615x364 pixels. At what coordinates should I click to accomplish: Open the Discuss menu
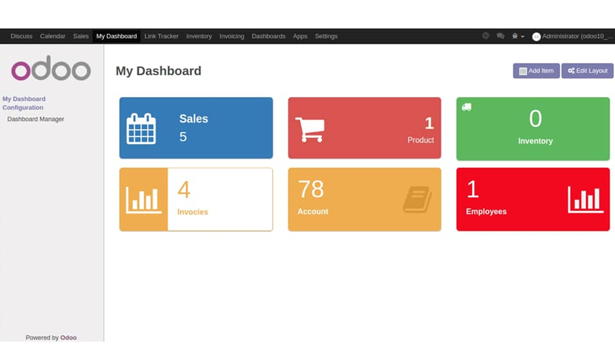coord(22,36)
